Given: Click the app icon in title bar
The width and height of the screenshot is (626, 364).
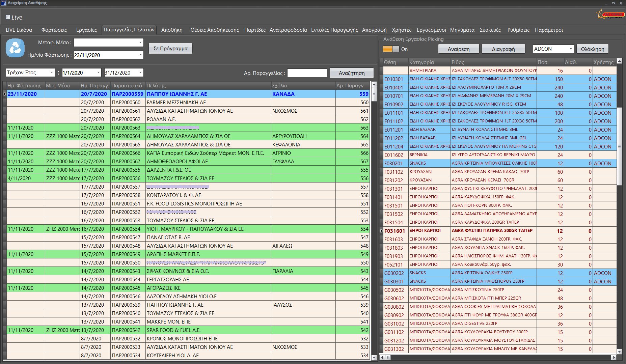Looking at the screenshot, I should click(4, 3).
